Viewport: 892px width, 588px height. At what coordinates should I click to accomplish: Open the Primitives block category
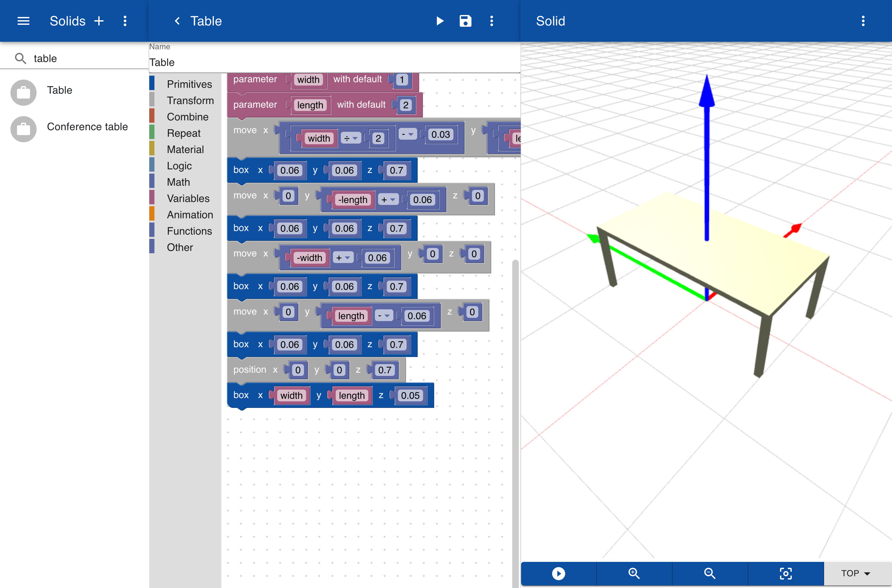coord(189,84)
